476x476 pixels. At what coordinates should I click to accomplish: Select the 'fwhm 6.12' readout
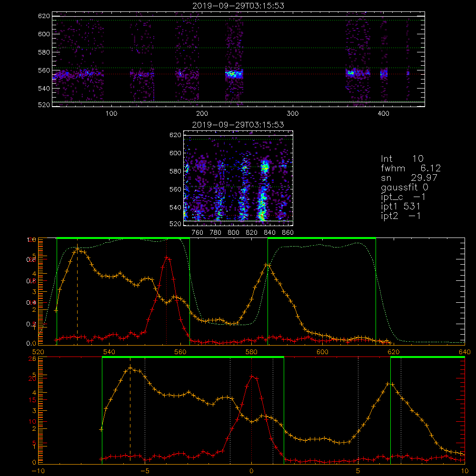pos(411,168)
